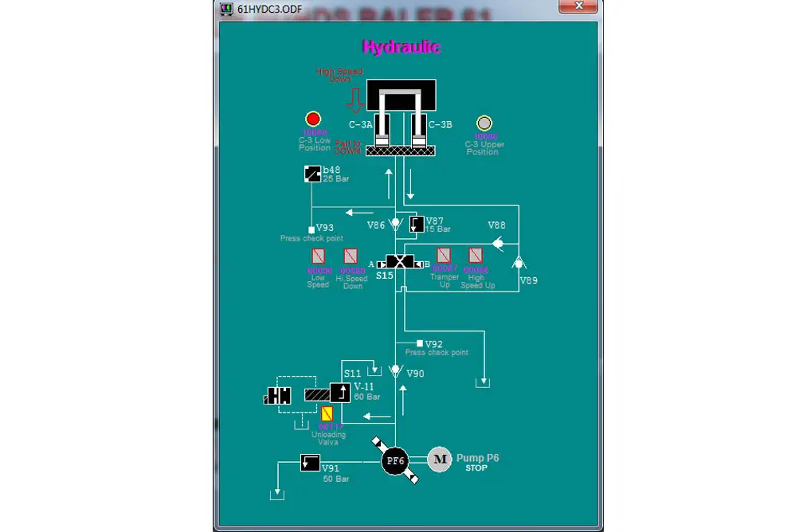Screen dimensions: 811x532
Task: Click the V91 50 Bar relief valve
Action: 310,462
